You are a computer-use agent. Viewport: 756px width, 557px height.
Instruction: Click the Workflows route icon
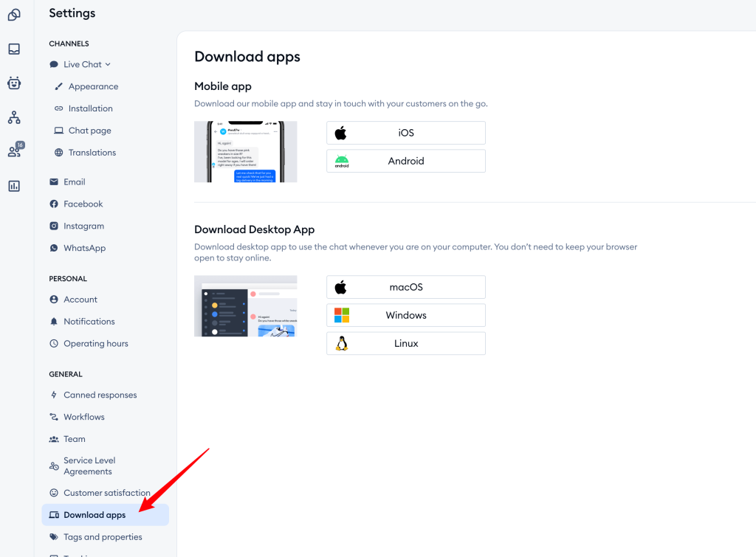(x=54, y=417)
